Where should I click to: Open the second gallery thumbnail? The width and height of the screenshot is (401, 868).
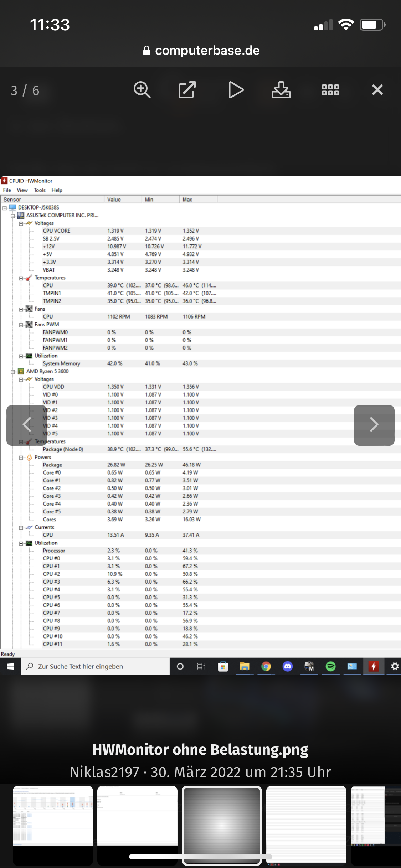137,825
